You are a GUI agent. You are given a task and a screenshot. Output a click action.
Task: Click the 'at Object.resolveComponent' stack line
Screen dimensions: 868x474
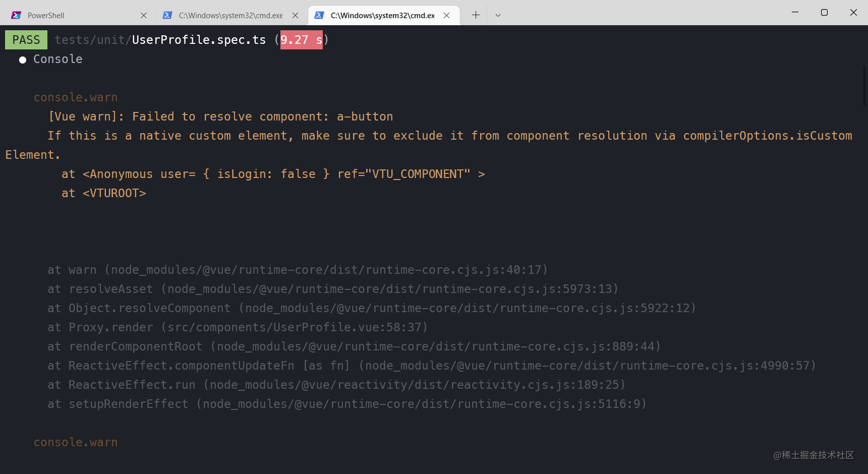pyautogui.click(x=372, y=308)
